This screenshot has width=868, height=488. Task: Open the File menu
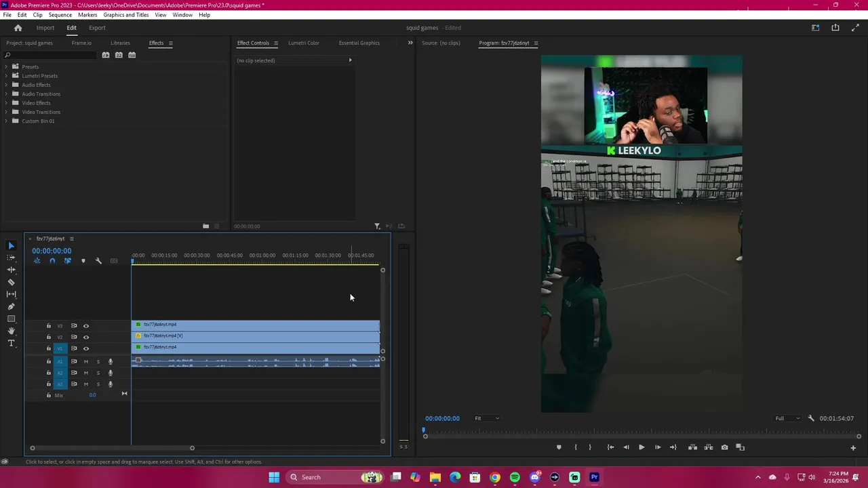[x=7, y=14]
